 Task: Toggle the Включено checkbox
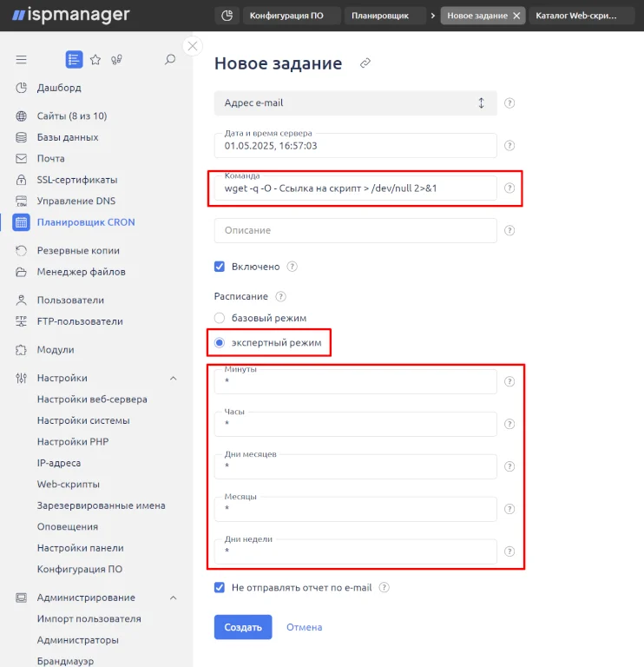220,267
